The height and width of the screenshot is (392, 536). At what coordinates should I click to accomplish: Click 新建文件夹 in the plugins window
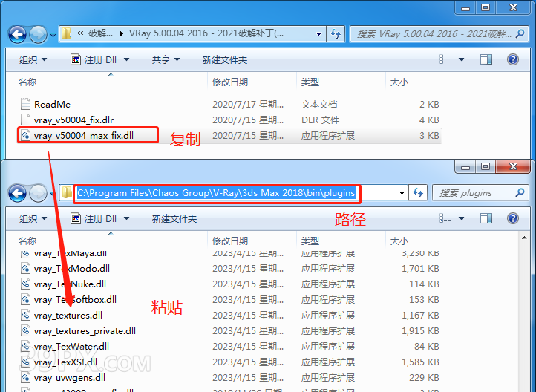coord(174,219)
